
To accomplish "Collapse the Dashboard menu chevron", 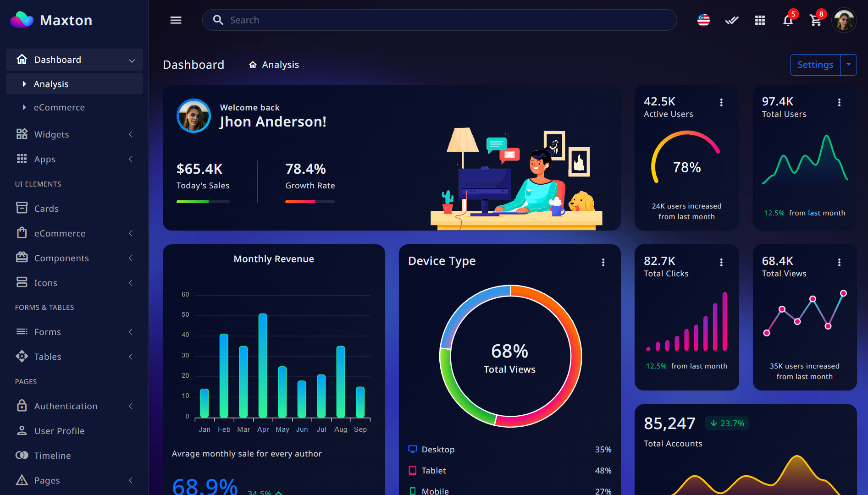I will coord(132,60).
